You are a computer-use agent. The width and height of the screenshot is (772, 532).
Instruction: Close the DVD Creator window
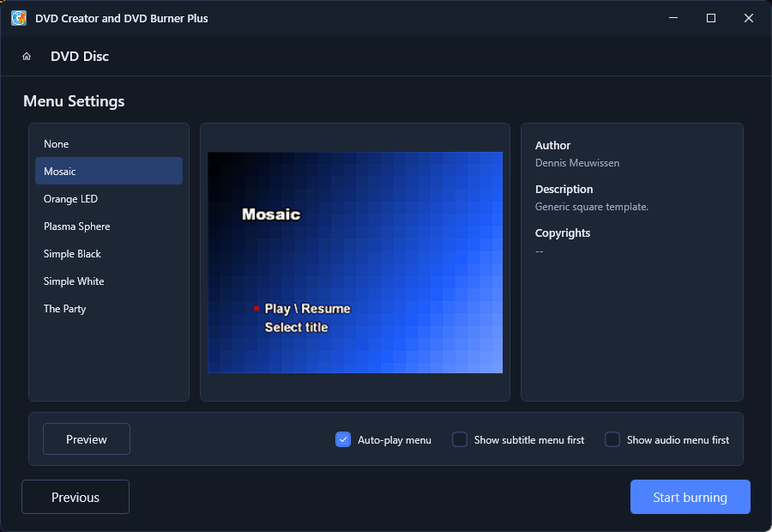(x=749, y=18)
